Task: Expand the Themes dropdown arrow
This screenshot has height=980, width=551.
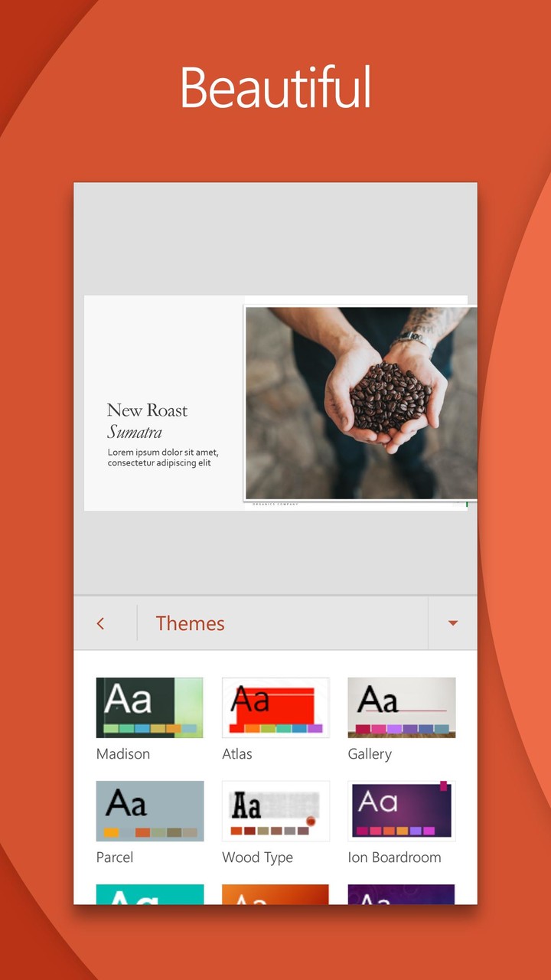Action: [x=452, y=623]
